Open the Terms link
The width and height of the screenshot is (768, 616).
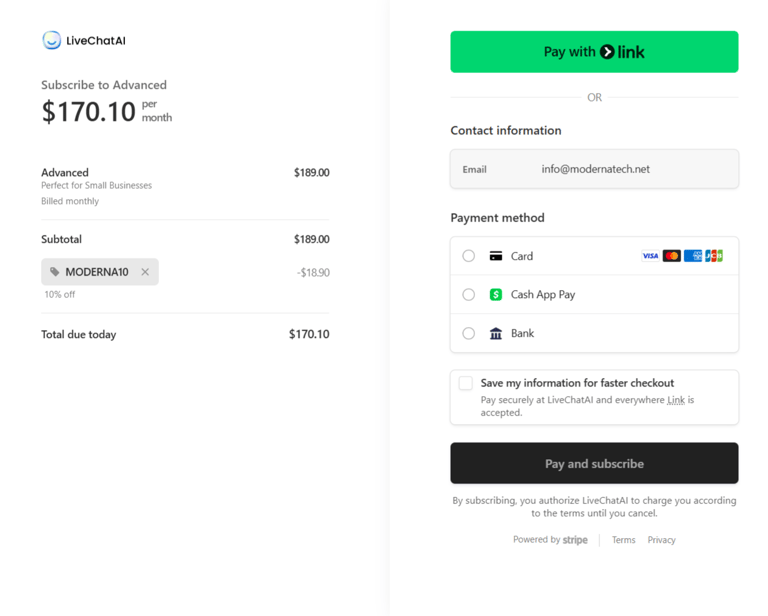pos(623,540)
